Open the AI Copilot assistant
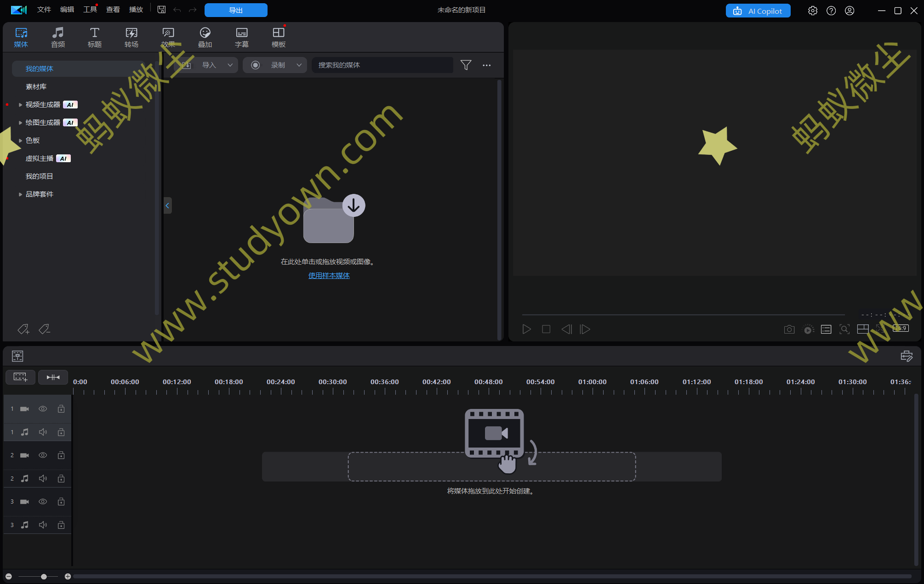924x584 pixels. pos(758,10)
